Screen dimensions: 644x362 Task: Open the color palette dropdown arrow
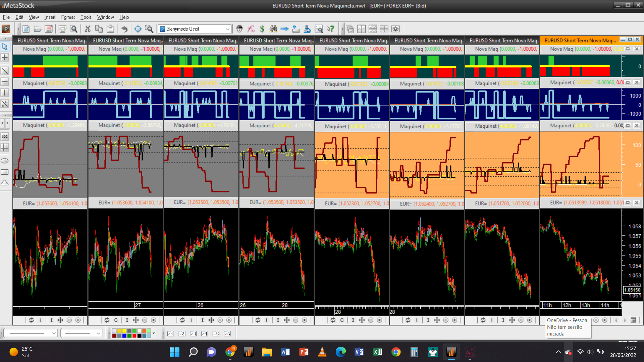[x=154, y=333]
